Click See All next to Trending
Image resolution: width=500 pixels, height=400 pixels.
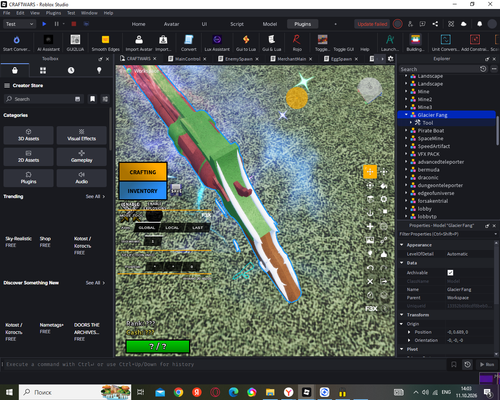pos(95,196)
